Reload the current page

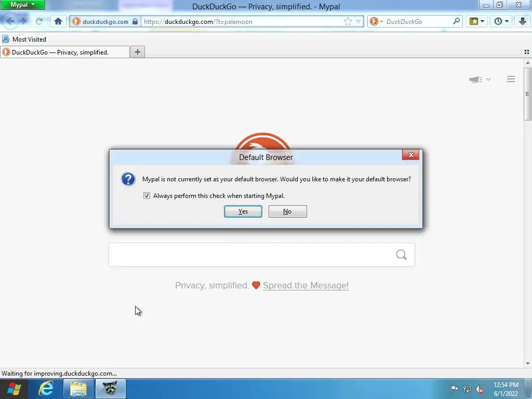point(39,21)
